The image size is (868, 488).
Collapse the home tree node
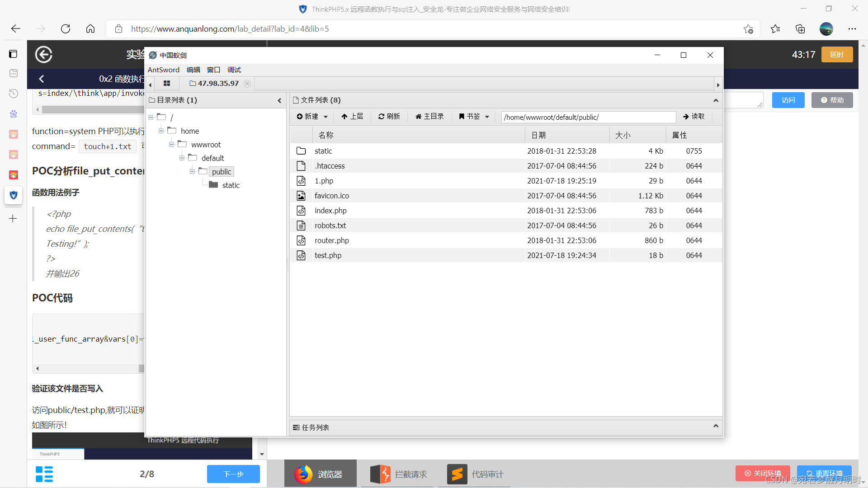(161, 131)
